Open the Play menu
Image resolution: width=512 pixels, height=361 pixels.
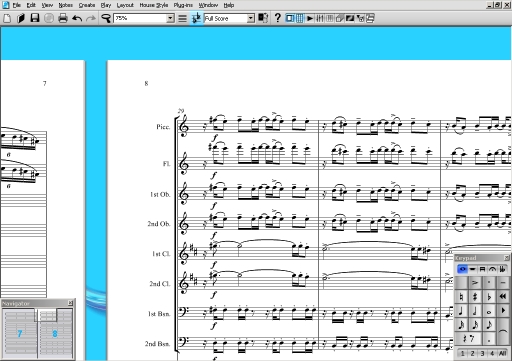[106, 5]
